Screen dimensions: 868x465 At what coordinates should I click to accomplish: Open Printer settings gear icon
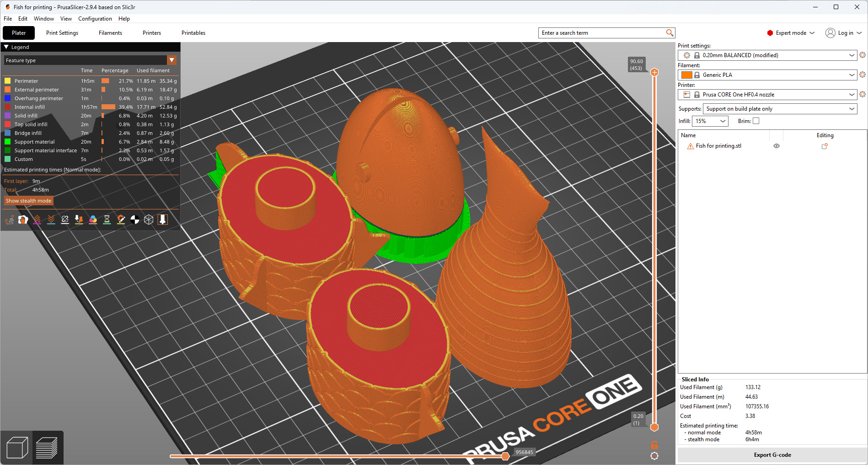pyautogui.click(x=863, y=94)
